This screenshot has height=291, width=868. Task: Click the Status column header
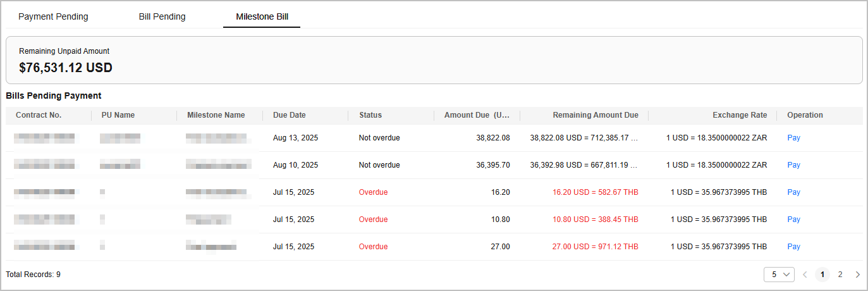(x=370, y=115)
